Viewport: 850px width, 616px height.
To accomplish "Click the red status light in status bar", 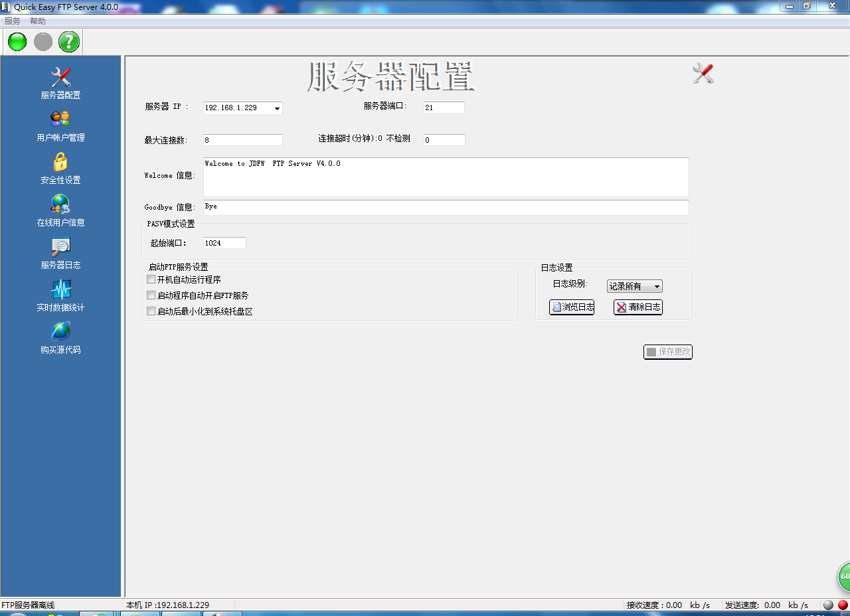I will click(843, 605).
